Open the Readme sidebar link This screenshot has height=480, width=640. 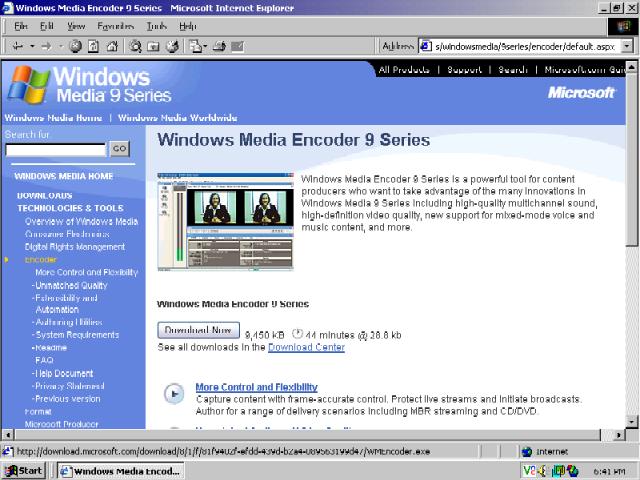(x=51, y=348)
